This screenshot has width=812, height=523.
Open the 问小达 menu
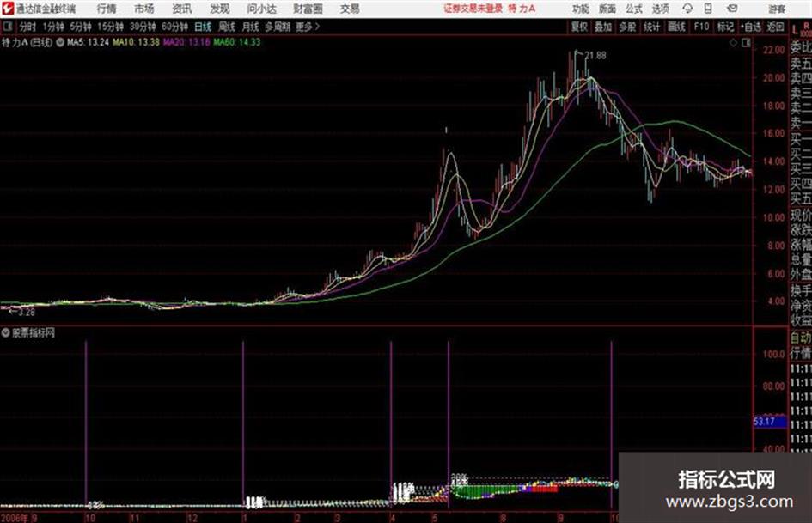point(261,9)
